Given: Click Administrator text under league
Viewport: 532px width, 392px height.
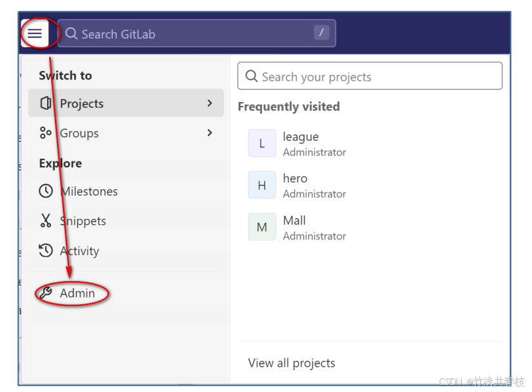Looking at the screenshot, I should click(314, 152).
